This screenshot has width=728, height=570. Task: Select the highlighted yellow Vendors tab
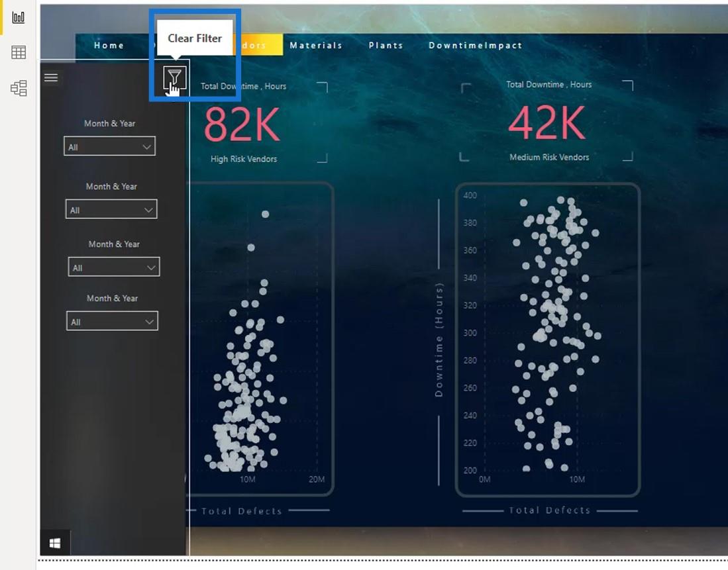[258, 45]
